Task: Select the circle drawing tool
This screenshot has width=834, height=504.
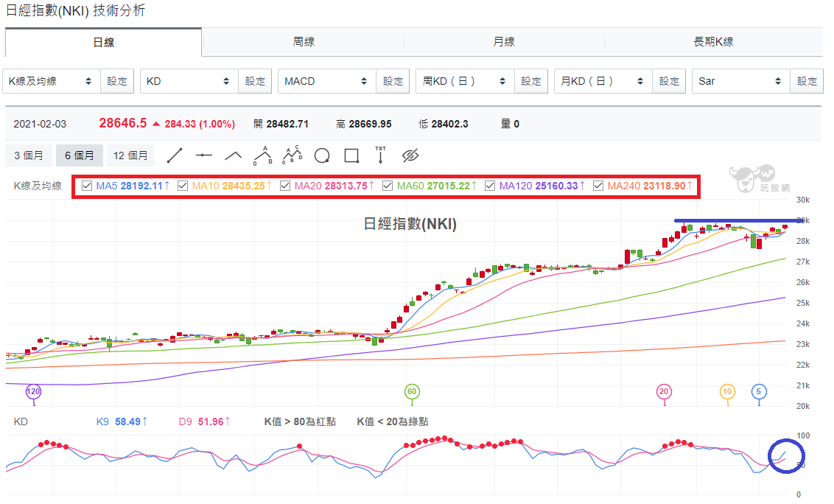Action: tap(322, 156)
